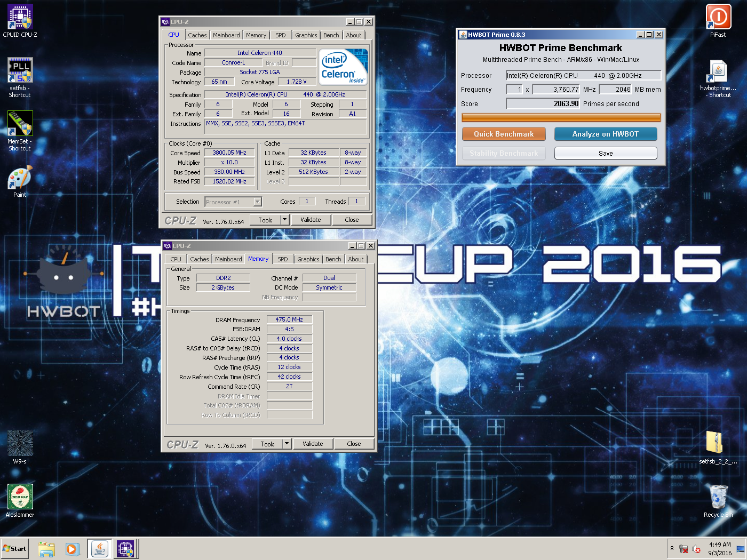Open Graphics tab in top CPU-Z window
This screenshot has height=560, width=747.
coord(306,35)
